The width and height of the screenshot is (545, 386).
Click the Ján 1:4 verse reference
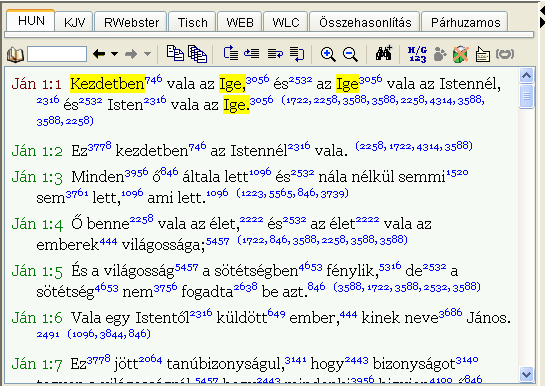pos(37,224)
